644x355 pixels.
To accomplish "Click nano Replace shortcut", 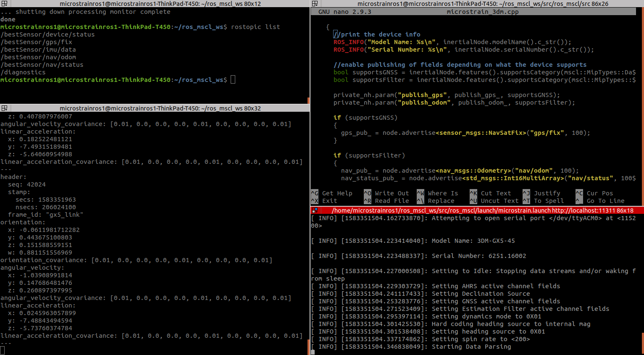I will 436,201.
